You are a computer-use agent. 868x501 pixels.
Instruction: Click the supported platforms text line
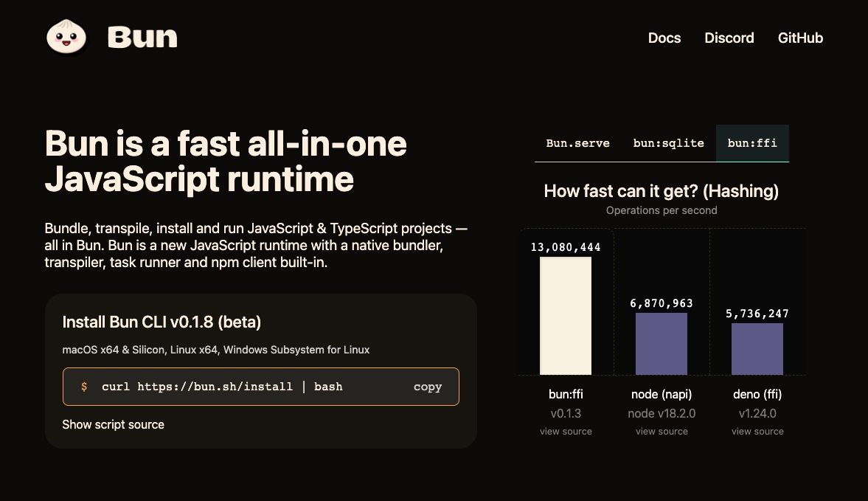point(216,350)
